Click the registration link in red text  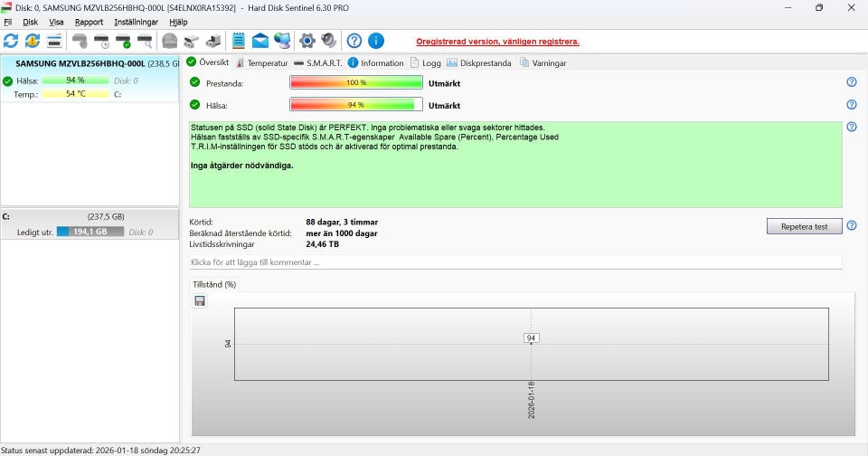497,42
